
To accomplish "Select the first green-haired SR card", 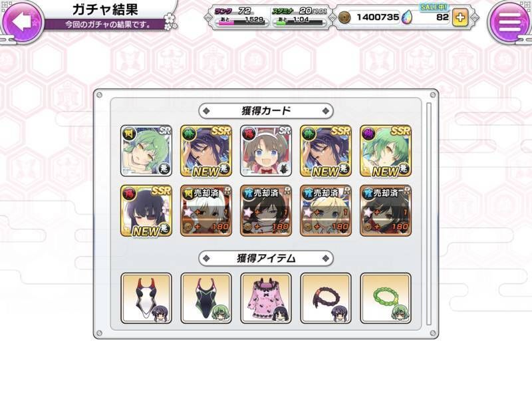I will [x=146, y=151].
